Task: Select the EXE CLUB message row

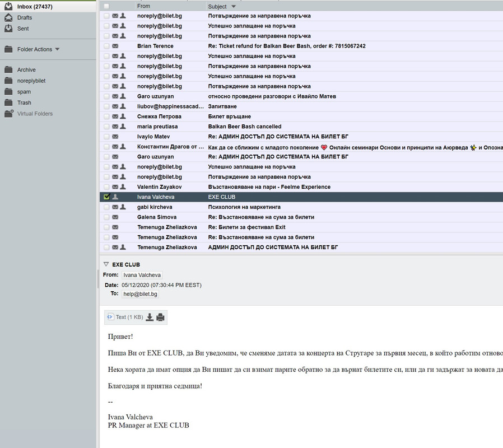Action: [x=301, y=197]
